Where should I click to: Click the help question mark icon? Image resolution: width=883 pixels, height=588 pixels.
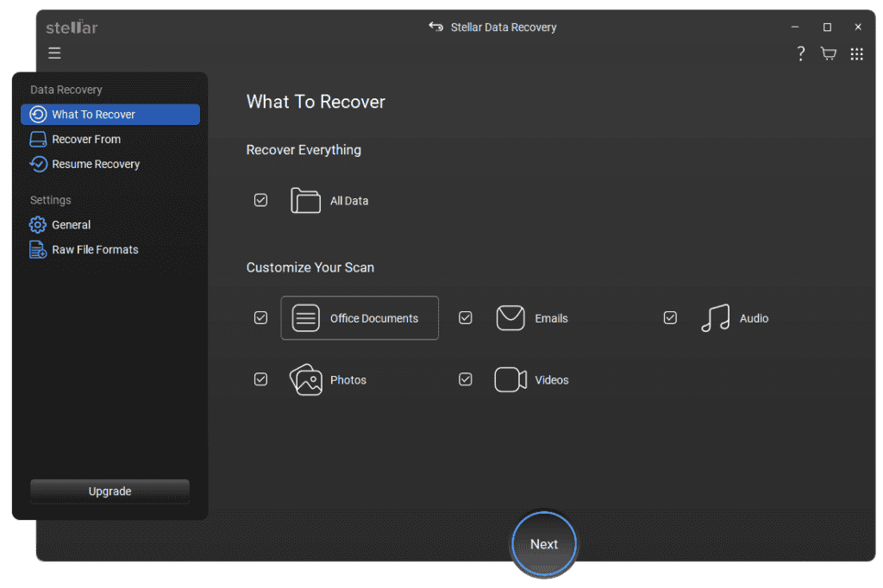(800, 53)
